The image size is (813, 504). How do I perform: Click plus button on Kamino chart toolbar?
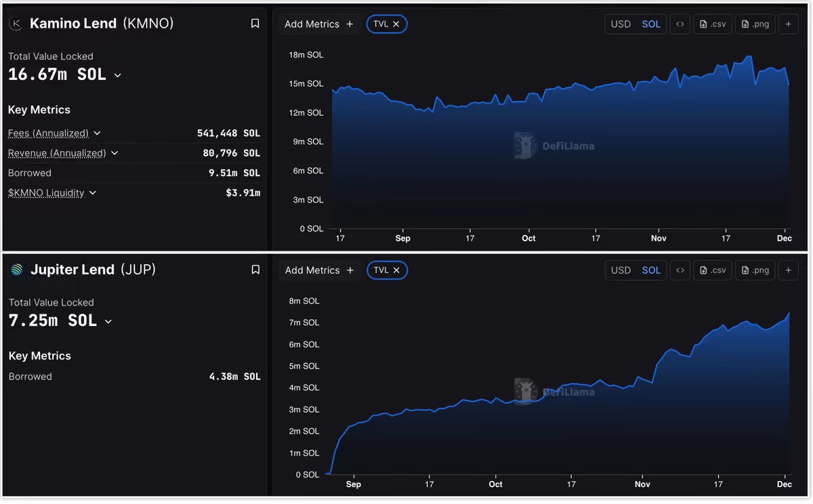click(x=789, y=24)
